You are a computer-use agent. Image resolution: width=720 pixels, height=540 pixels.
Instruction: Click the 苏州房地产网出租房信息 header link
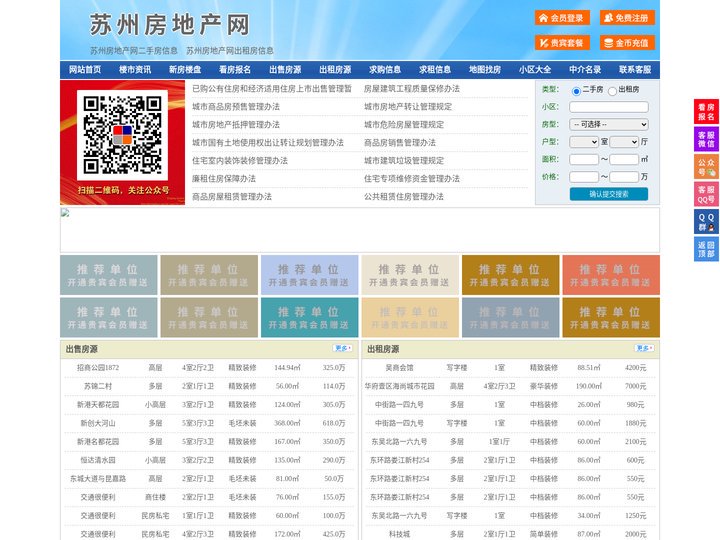(230, 51)
